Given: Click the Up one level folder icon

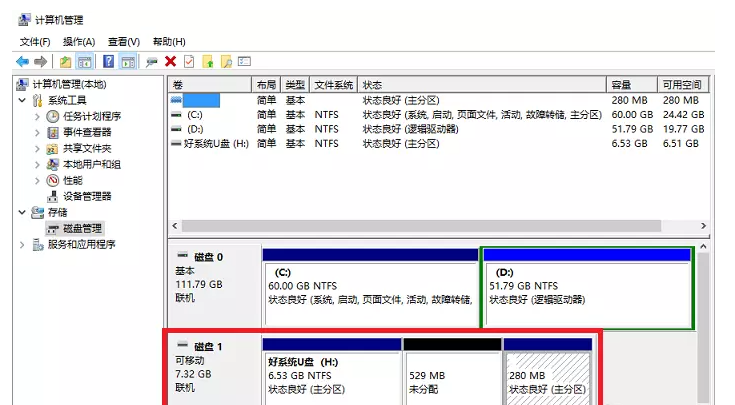Looking at the screenshot, I should tap(66, 61).
